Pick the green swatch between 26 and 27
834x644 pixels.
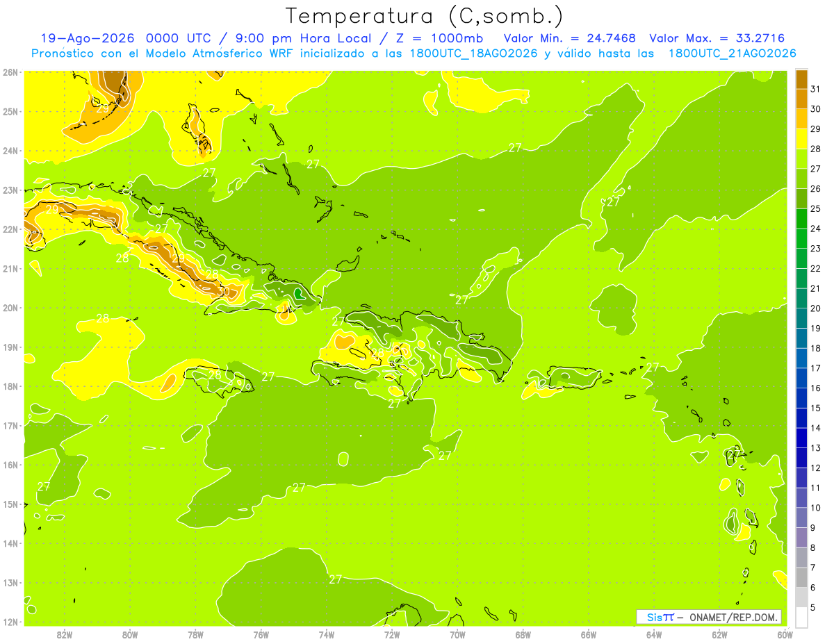click(802, 179)
